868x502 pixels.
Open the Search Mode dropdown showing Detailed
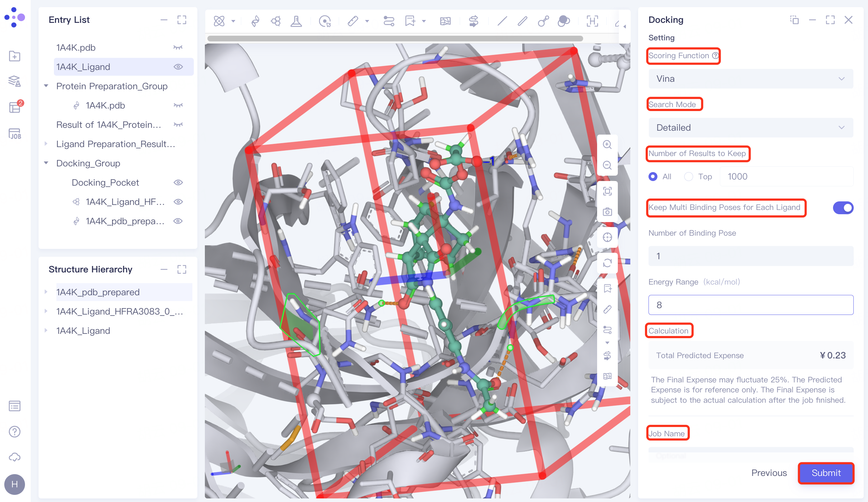click(x=750, y=127)
